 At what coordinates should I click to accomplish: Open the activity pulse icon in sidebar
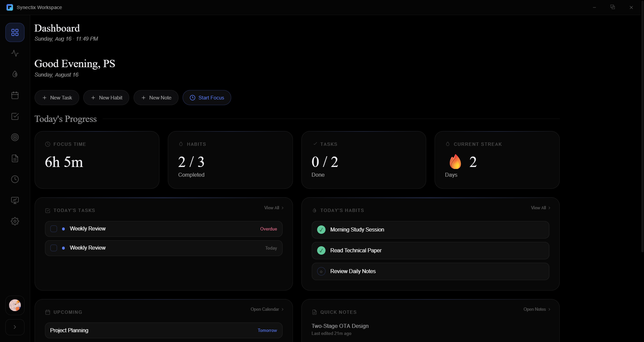pyautogui.click(x=15, y=53)
